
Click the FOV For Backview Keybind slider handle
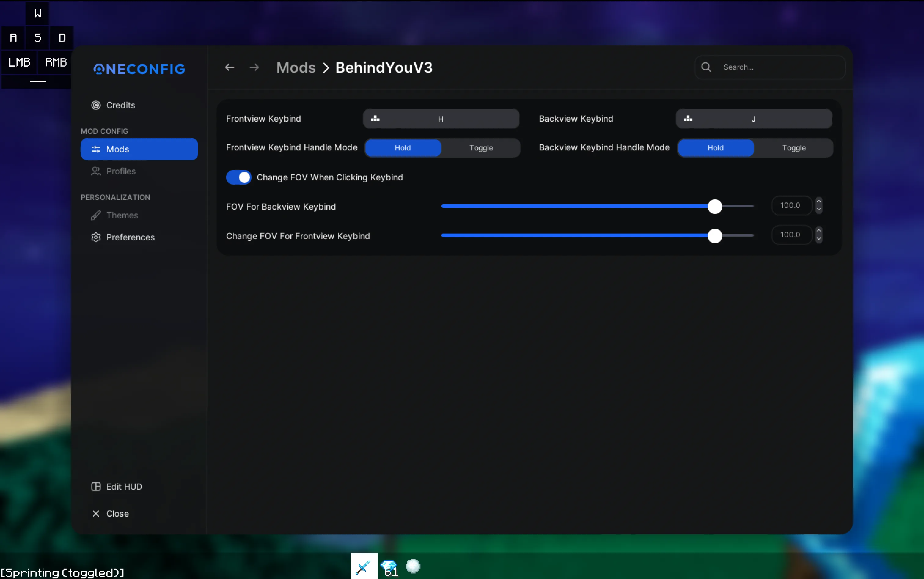tap(715, 206)
